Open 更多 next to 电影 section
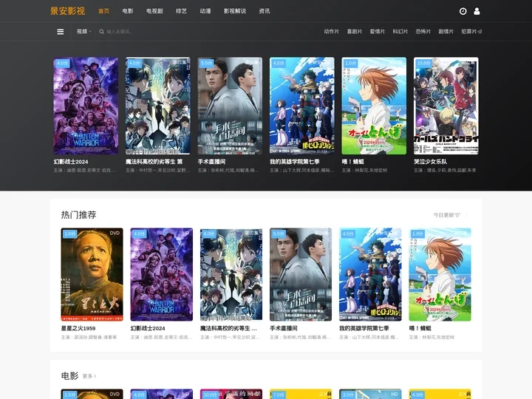Image resolution: width=532 pixels, height=399 pixels. pos(89,376)
